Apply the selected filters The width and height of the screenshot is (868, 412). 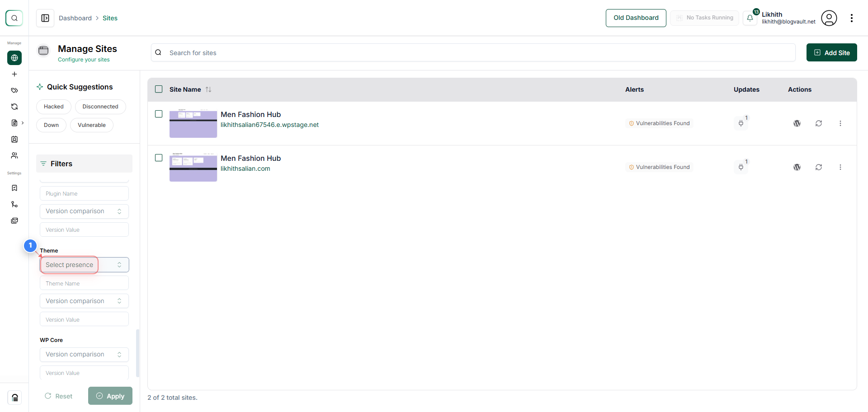110,396
